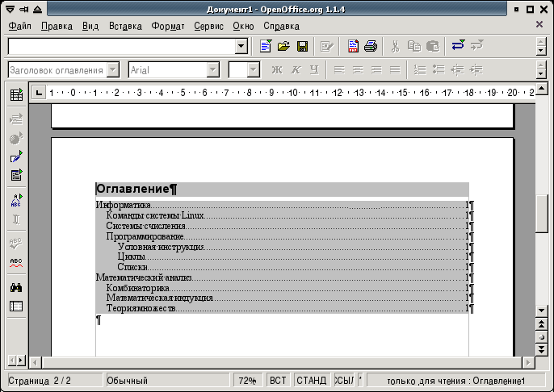Click the Data Sources icon in the sidebar

click(x=15, y=306)
